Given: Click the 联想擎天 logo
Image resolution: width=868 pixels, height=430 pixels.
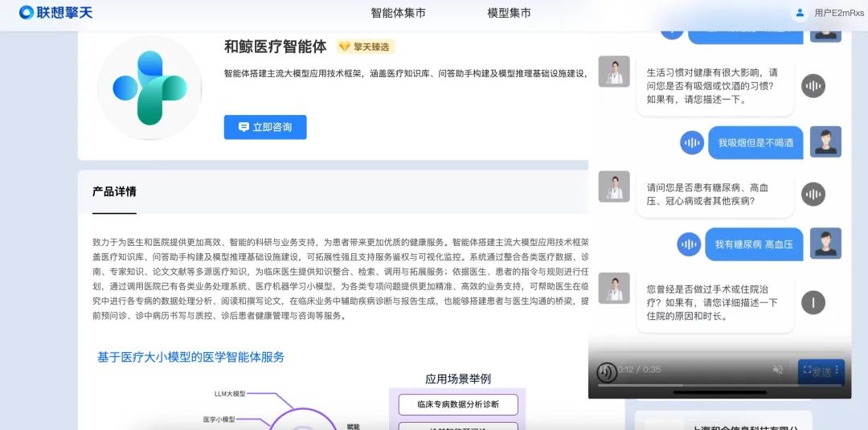Looking at the screenshot, I should [55, 12].
